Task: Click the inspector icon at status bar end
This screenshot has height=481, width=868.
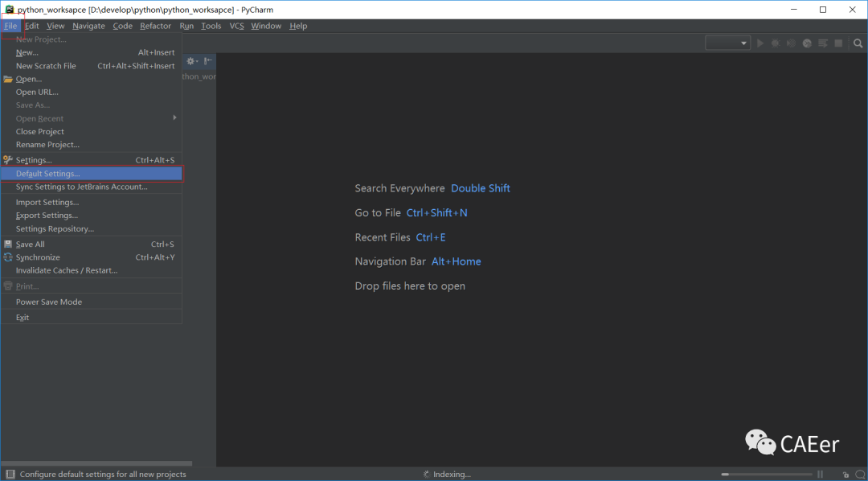Action: (x=860, y=475)
